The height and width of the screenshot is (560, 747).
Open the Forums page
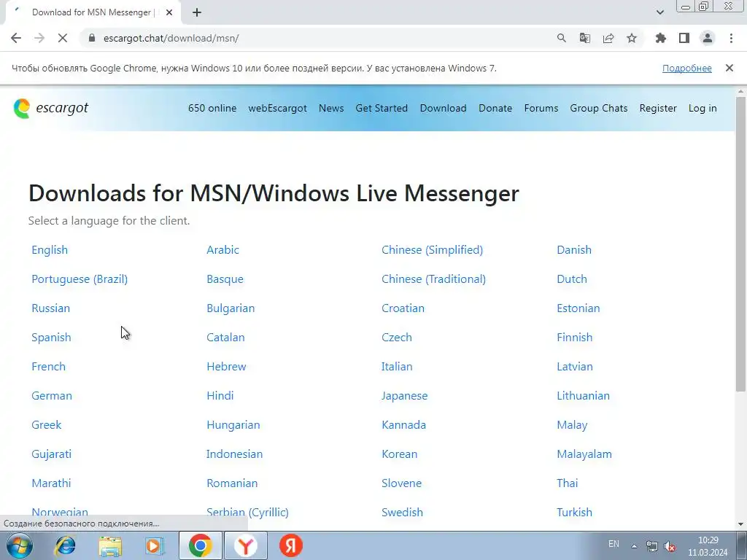pos(541,108)
